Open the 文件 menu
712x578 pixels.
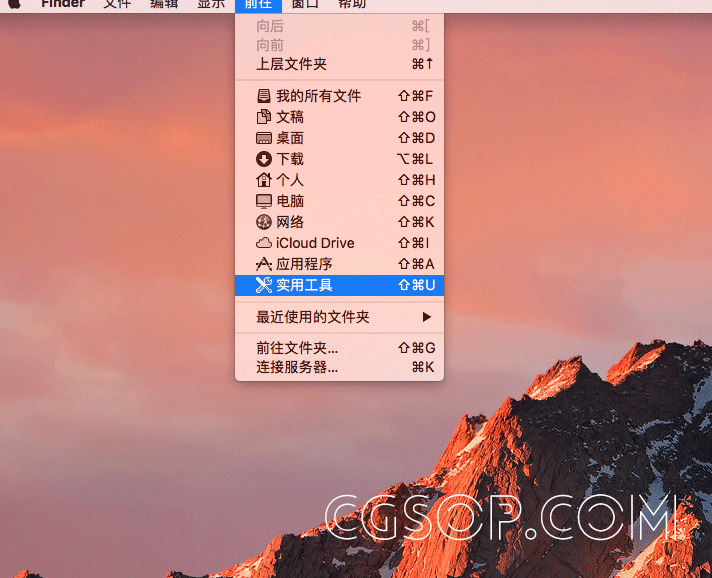pos(117,4)
